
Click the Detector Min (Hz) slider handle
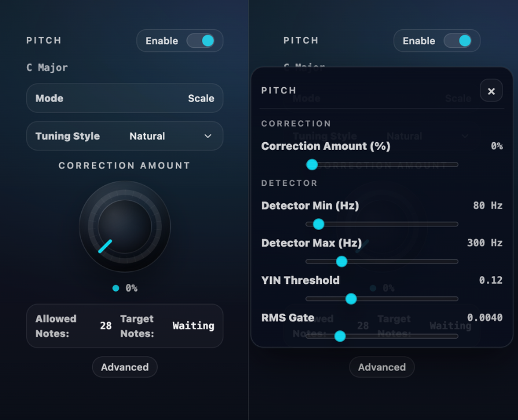click(x=318, y=224)
